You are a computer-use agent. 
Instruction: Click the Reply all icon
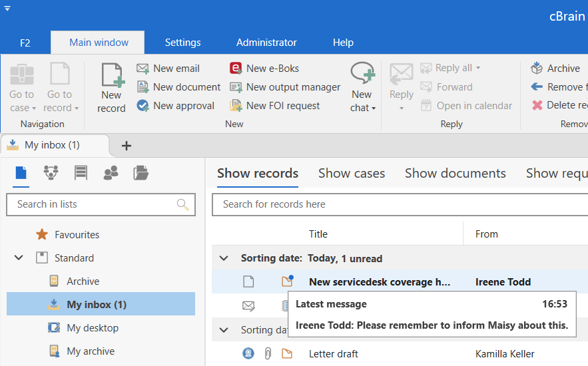(x=426, y=68)
